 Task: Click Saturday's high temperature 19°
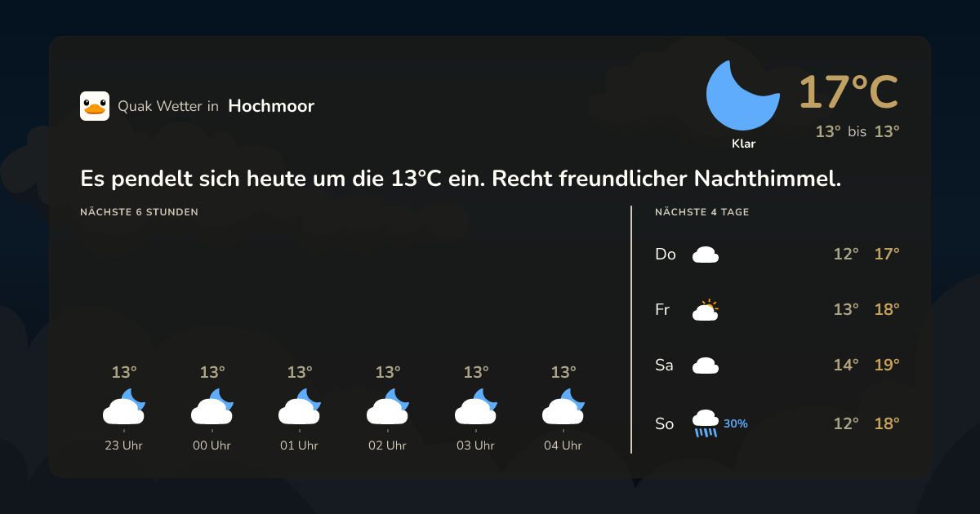tap(887, 366)
